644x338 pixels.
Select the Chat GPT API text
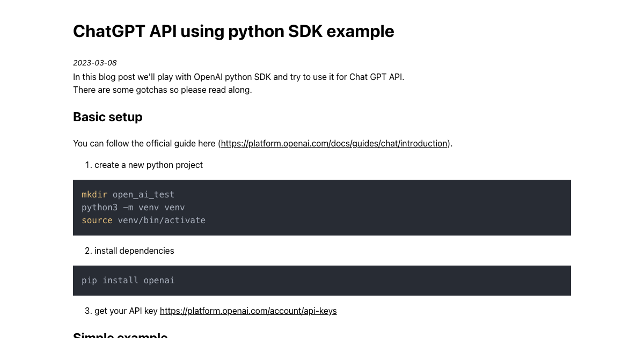click(x=377, y=77)
